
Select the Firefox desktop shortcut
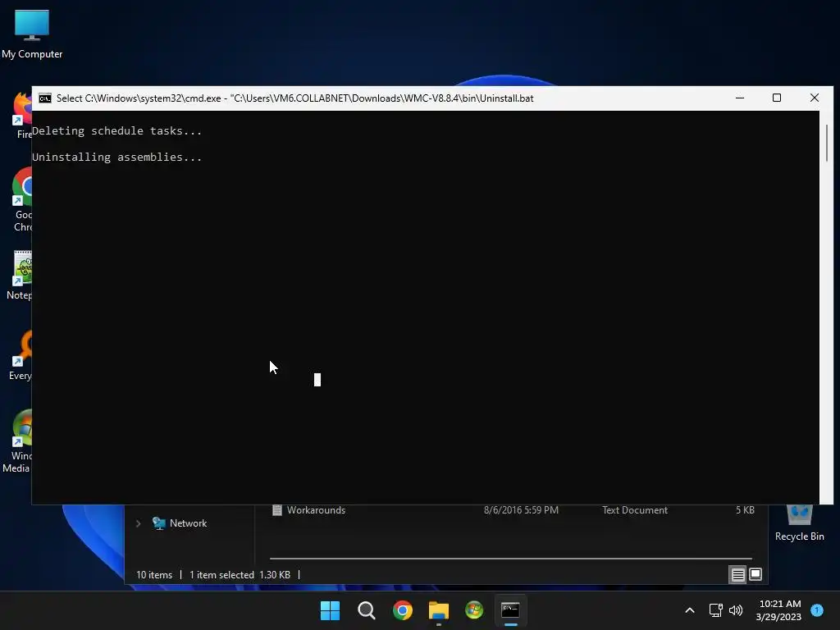click(22, 115)
